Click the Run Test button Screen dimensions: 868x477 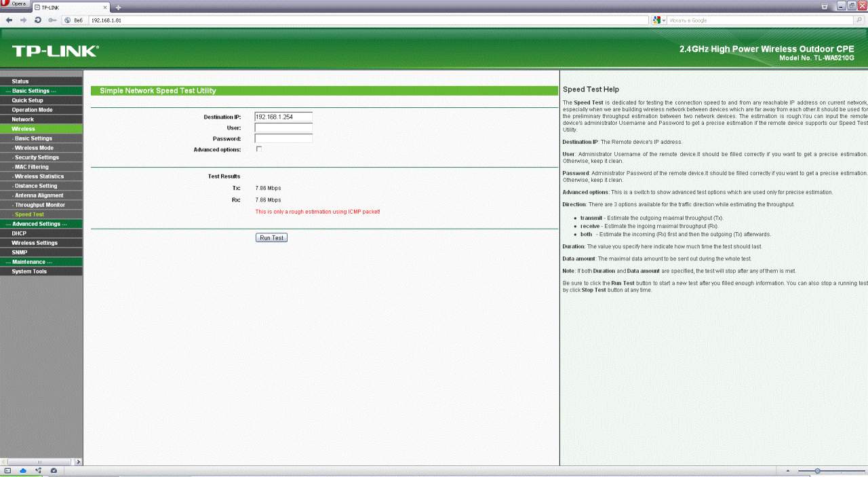[x=271, y=237]
